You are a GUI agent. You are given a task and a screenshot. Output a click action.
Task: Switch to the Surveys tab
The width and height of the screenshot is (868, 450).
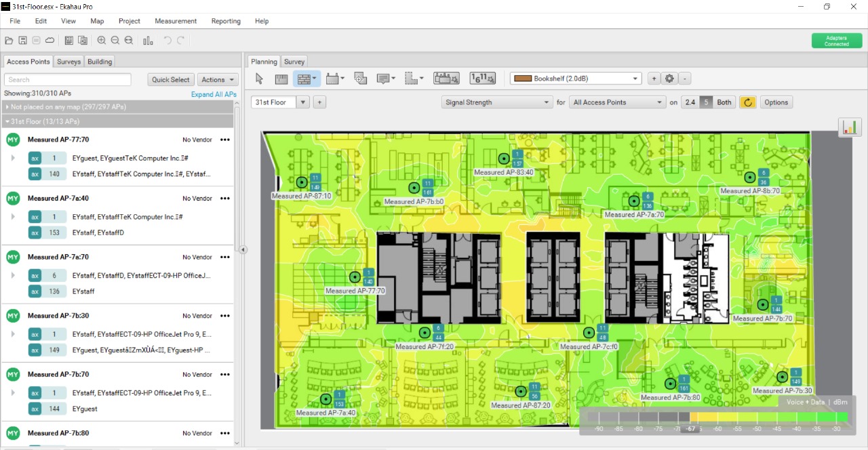tap(68, 62)
